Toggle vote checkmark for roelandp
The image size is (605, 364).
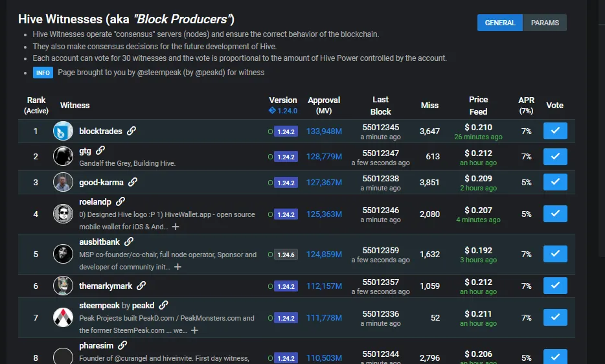click(x=555, y=214)
